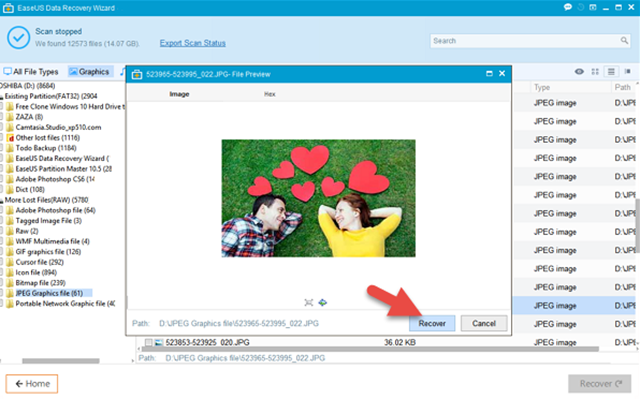
Task: Click the main Recover button at the bottom right
Action: tap(600, 383)
